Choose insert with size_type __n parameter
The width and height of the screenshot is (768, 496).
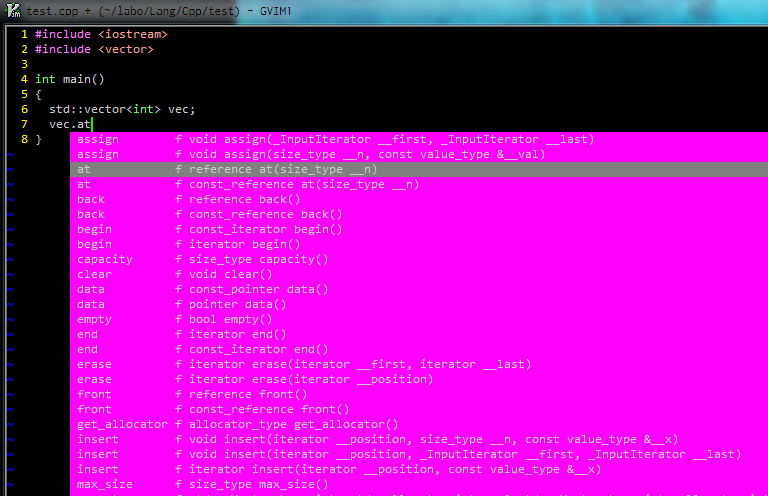point(419,439)
